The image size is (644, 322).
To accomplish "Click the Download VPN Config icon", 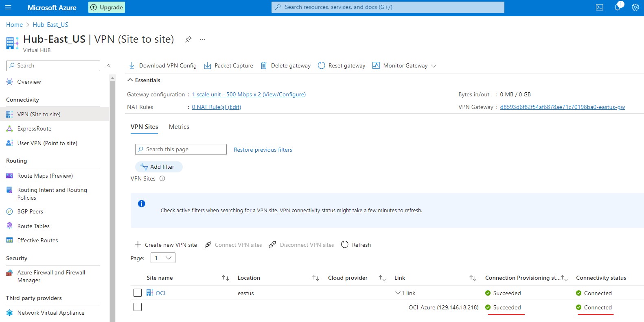I will coord(132,65).
